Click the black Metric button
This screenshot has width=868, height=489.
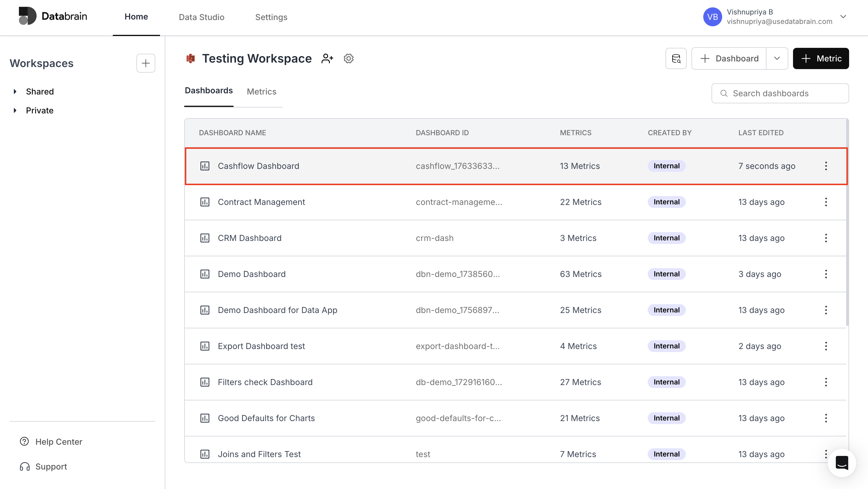tap(820, 59)
